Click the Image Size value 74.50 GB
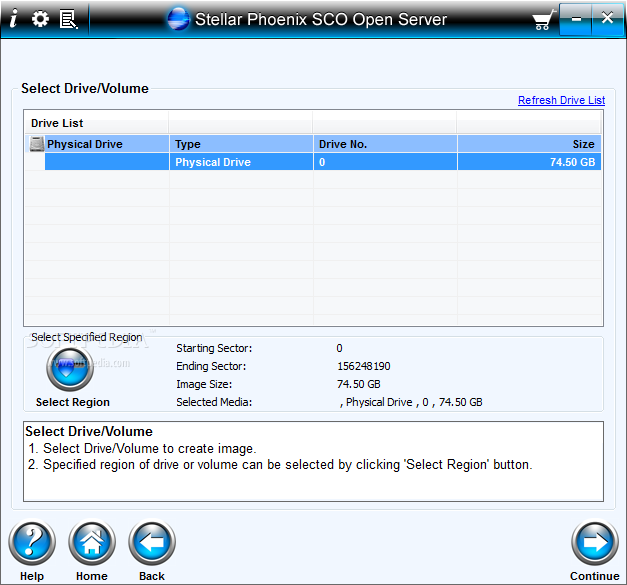The image size is (627, 585). coord(359,384)
